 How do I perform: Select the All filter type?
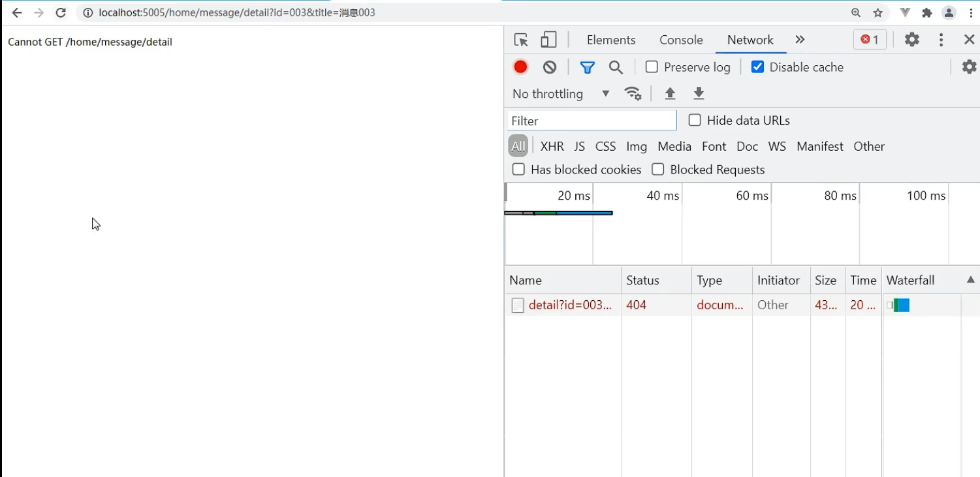tap(518, 146)
